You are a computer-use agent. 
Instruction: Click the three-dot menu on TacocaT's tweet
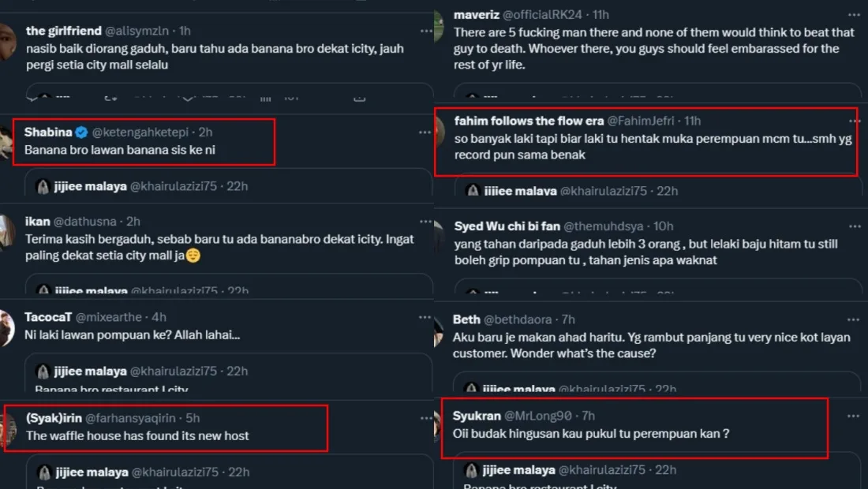click(x=426, y=317)
